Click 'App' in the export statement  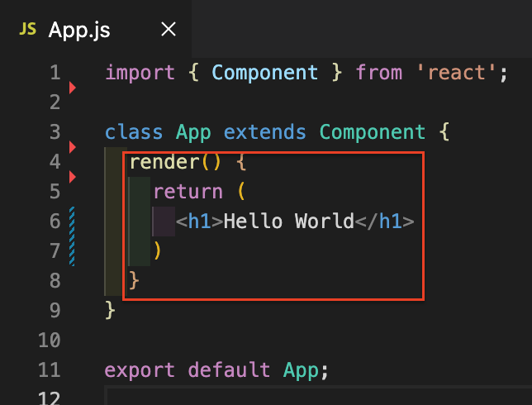[301, 370]
